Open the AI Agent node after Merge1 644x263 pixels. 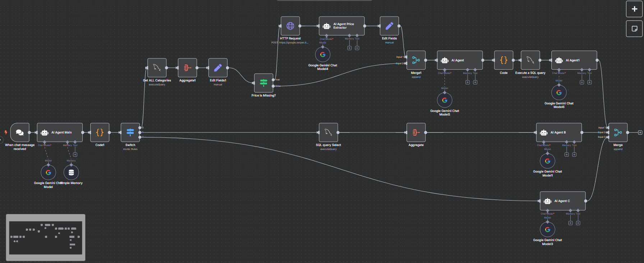point(460,60)
